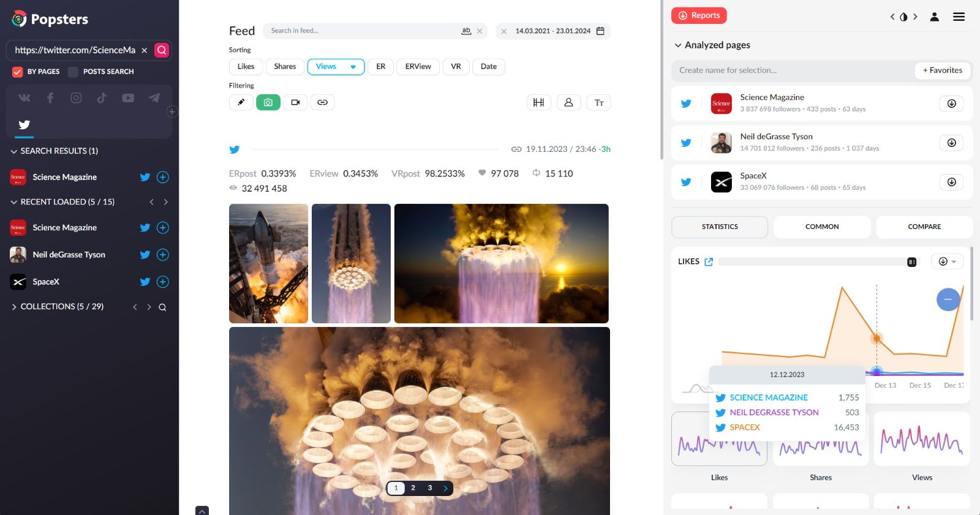Click the Reports button

(699, 15)
